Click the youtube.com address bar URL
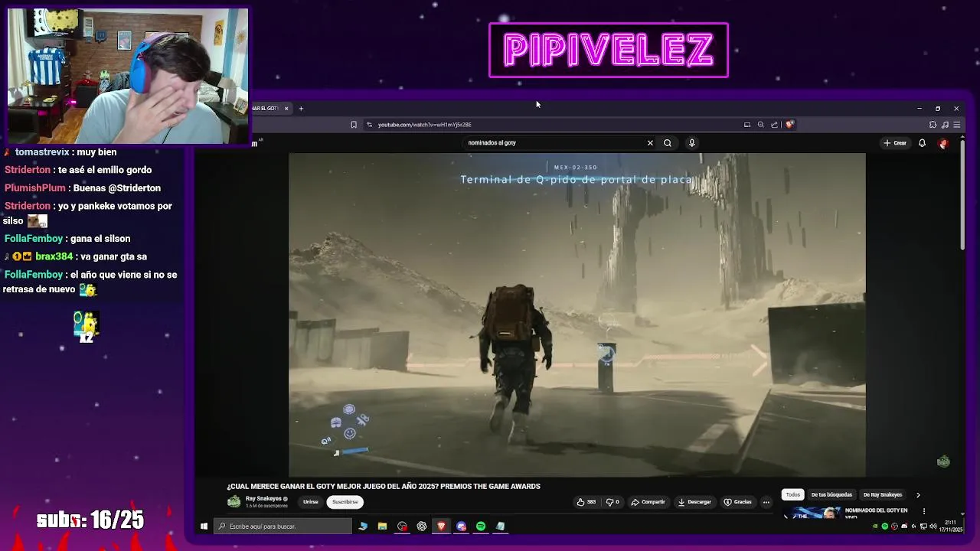The height and width of the screenshot is (551, 980). pyautogui.click(x=424, y=125)
